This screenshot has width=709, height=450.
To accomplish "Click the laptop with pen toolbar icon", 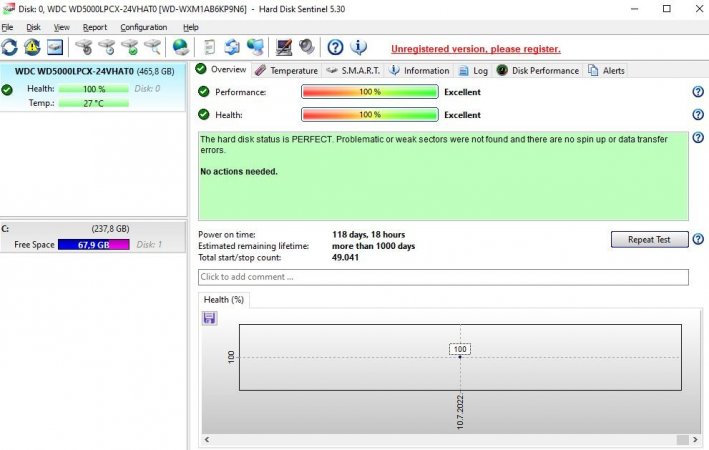I will pyautogui.click(x=284, y=47).
